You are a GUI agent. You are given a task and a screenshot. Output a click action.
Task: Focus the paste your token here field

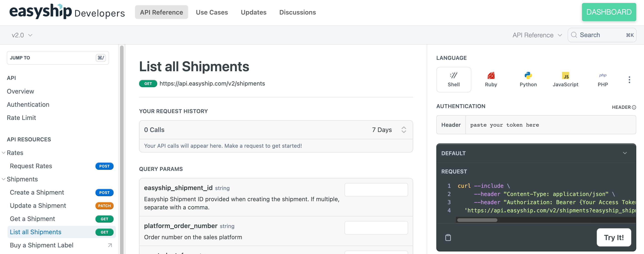tap(551, 125)
